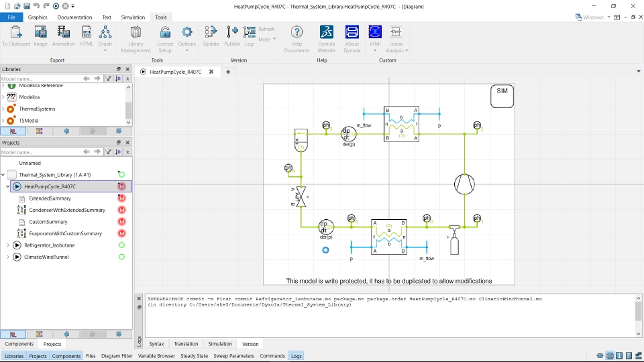
Task: Open the File menu
Action: (x=11, y=17)
